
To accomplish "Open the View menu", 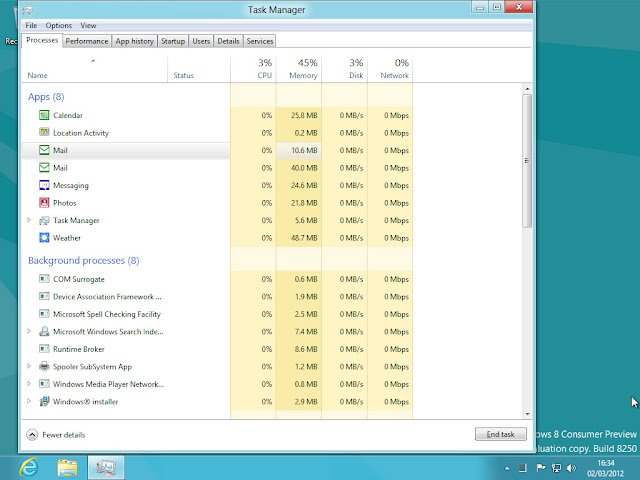I will click(x=88, y=25).
